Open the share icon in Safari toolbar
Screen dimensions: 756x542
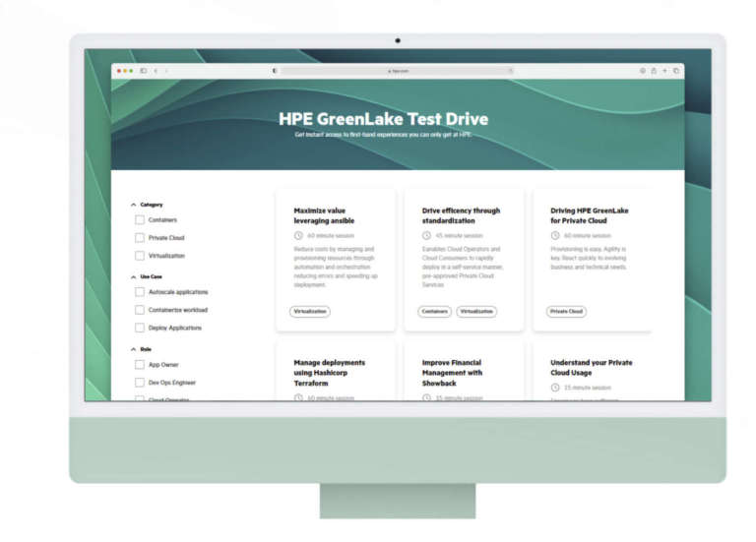pyautogui.click(x=654, y=71)
